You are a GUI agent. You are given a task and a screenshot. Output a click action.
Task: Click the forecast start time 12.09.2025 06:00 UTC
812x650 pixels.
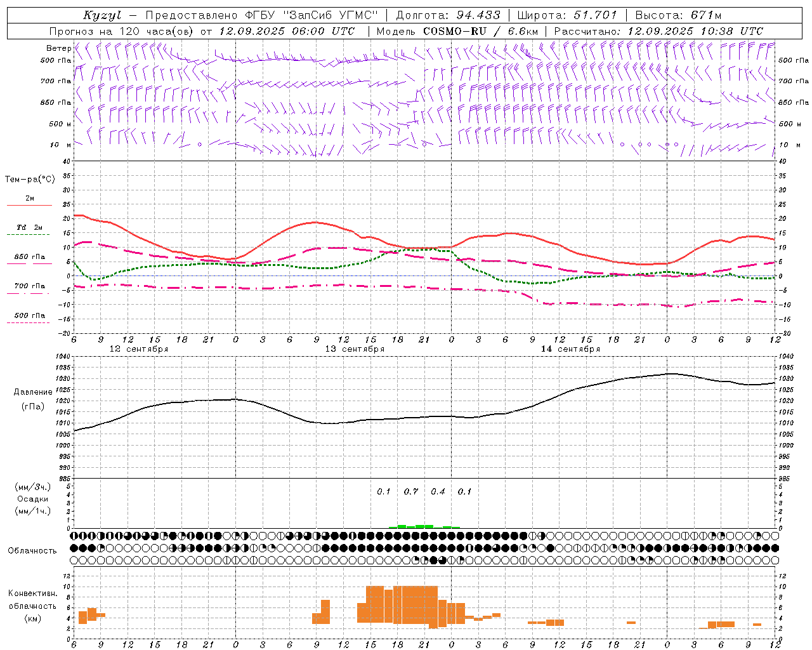pos(287,31)
